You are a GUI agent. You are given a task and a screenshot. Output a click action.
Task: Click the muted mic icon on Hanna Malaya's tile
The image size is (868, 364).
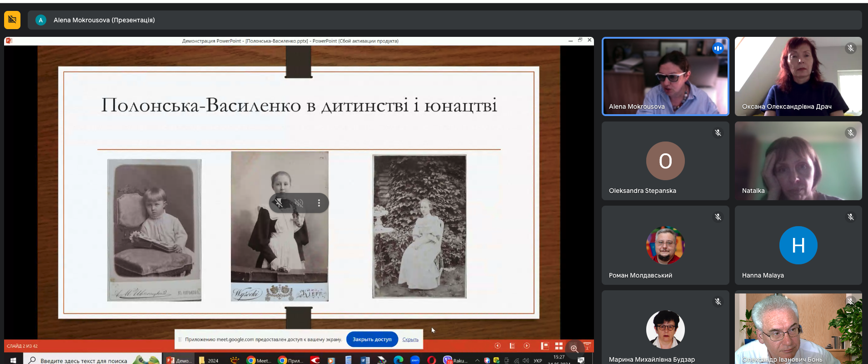point(850,217)
